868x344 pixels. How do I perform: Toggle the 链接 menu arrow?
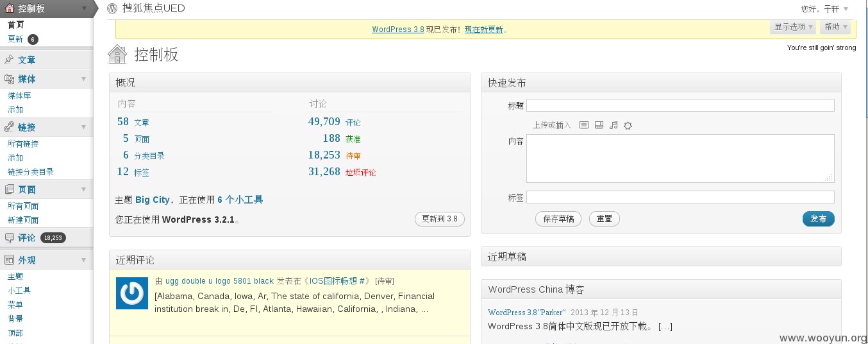pos(83,127)
